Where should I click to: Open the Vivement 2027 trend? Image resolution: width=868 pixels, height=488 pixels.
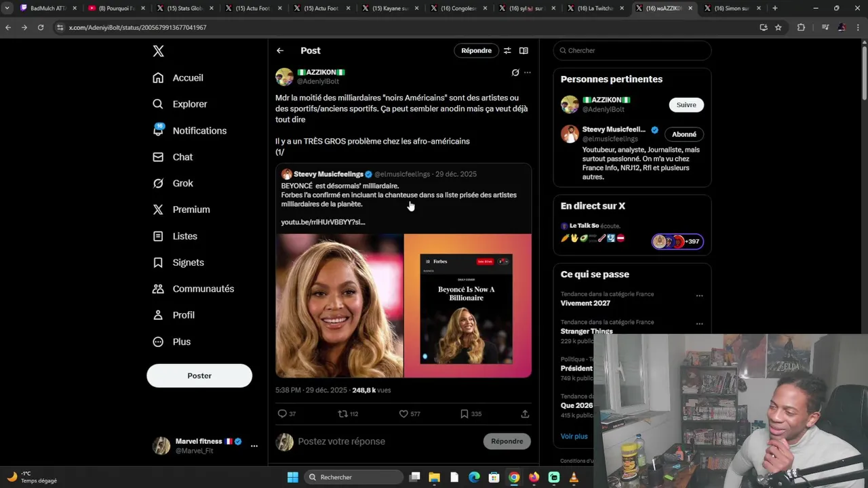point(585,303)
